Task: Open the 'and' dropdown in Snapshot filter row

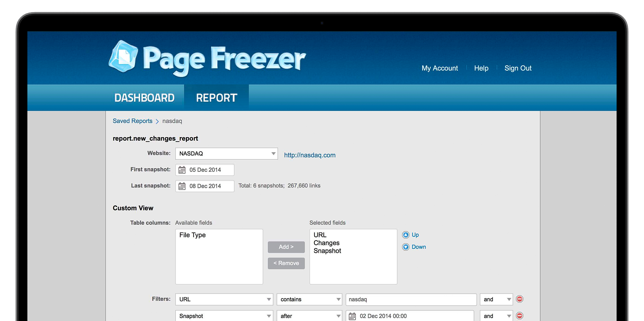Action: pyautogui.click(x=496, y=316)
